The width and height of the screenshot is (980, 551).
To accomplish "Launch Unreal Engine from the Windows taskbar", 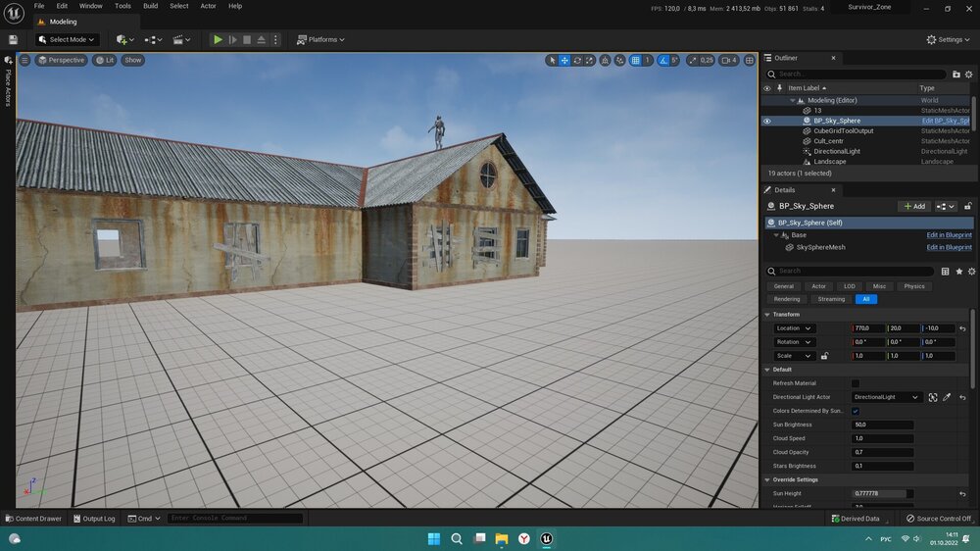I will coord(547,538).
